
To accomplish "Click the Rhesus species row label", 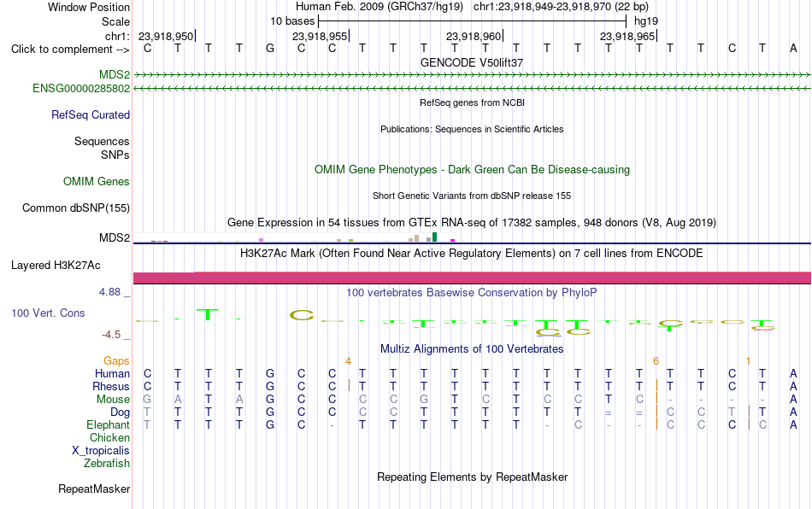I will pos(111,386).
